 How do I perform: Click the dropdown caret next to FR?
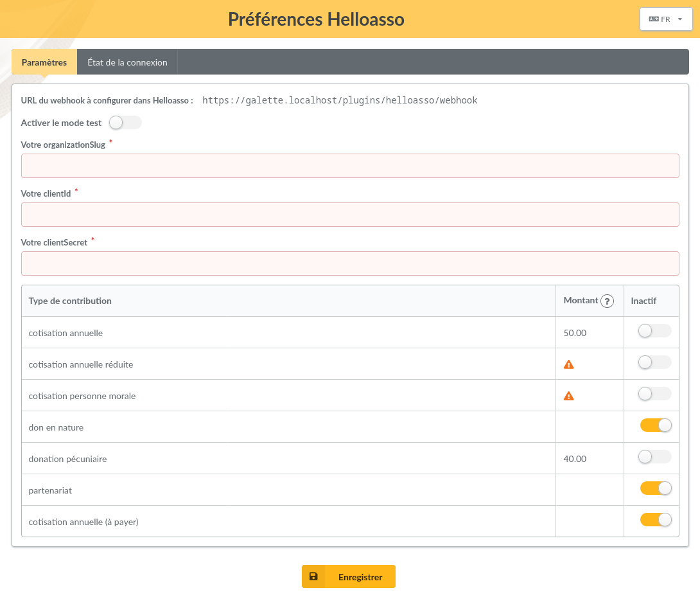(680, 19)
